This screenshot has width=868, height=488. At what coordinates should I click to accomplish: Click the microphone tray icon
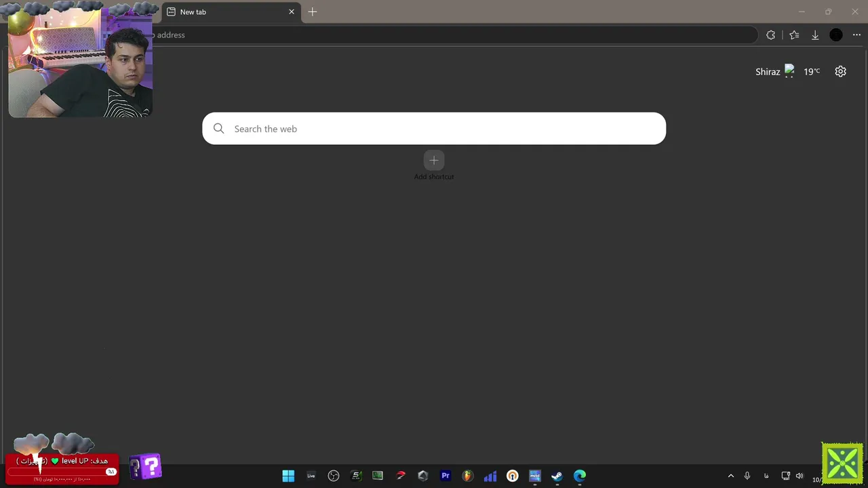click(747, 476)
